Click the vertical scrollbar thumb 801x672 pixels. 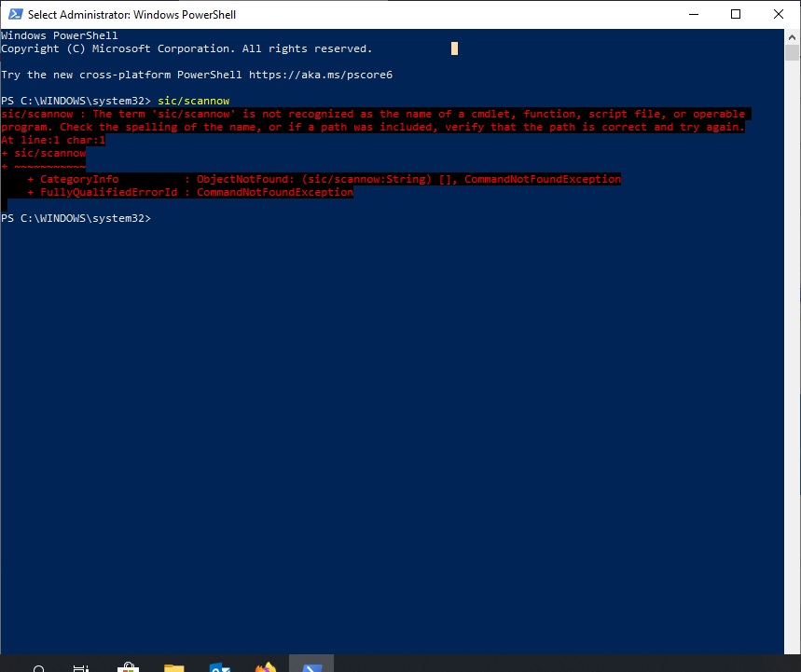[792, 52]
